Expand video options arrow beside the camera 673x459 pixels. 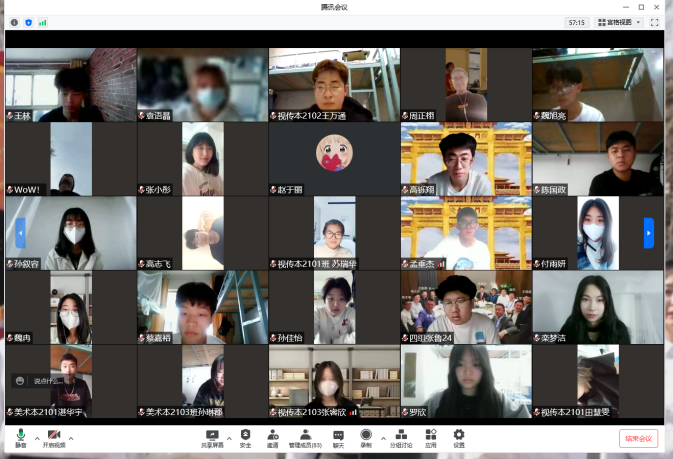71,438
